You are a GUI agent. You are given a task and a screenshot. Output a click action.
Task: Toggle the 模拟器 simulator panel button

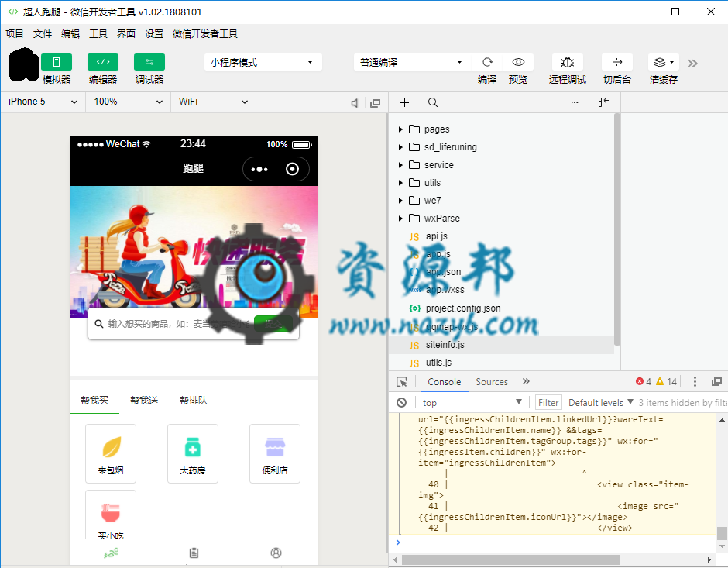(x=57, y=62)
